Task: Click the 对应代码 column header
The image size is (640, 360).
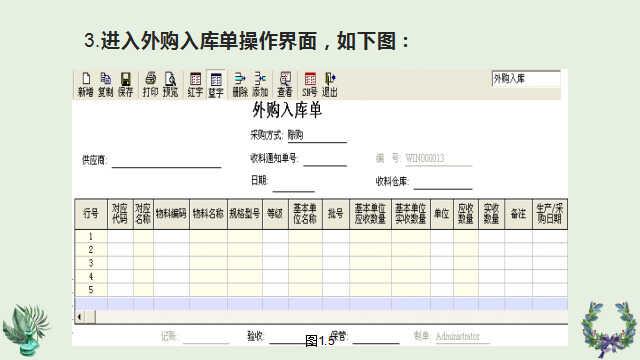Action: pos(120,214)
